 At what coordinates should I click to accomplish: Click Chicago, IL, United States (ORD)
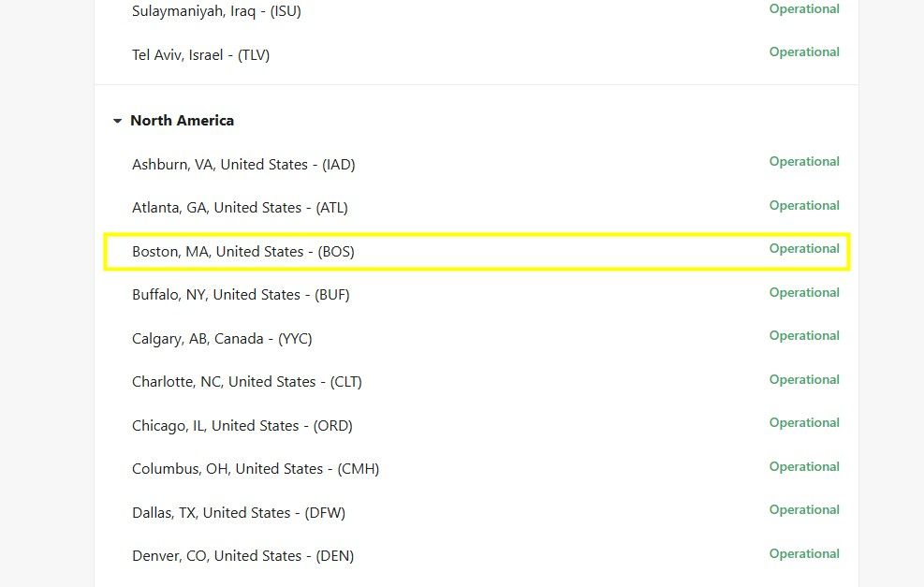pyautogui.click(x=242, y=426)
